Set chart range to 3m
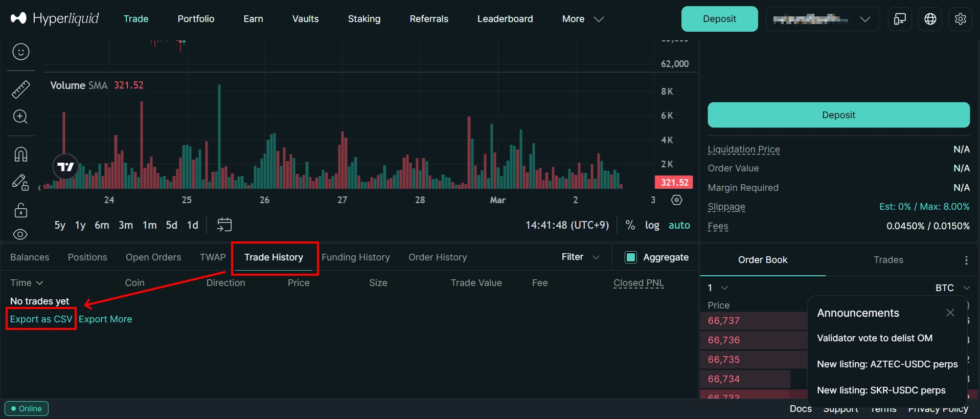The width and height of the screenshot is (980, 419). [126, 225]
